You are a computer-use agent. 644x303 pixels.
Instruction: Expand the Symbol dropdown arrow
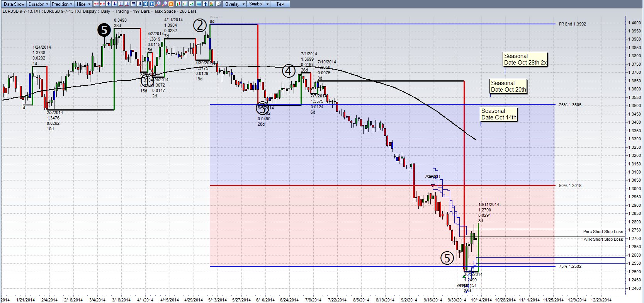click(x=267, y=4)
